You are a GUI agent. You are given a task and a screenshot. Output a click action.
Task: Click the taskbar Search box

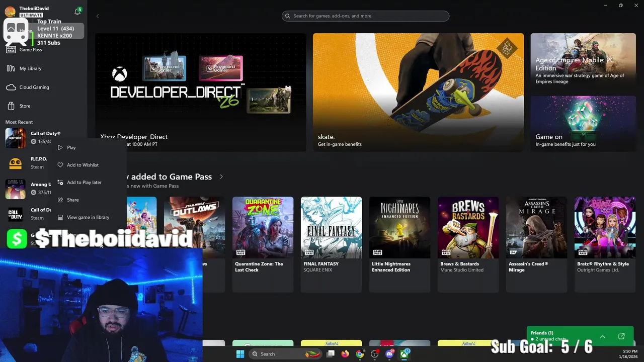pyautogui.click(x=286, y=354)
